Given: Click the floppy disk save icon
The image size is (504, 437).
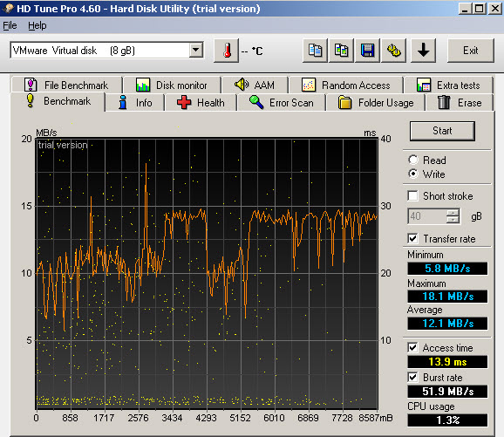Looking at the screenshot, I should (x=367, y=51).
